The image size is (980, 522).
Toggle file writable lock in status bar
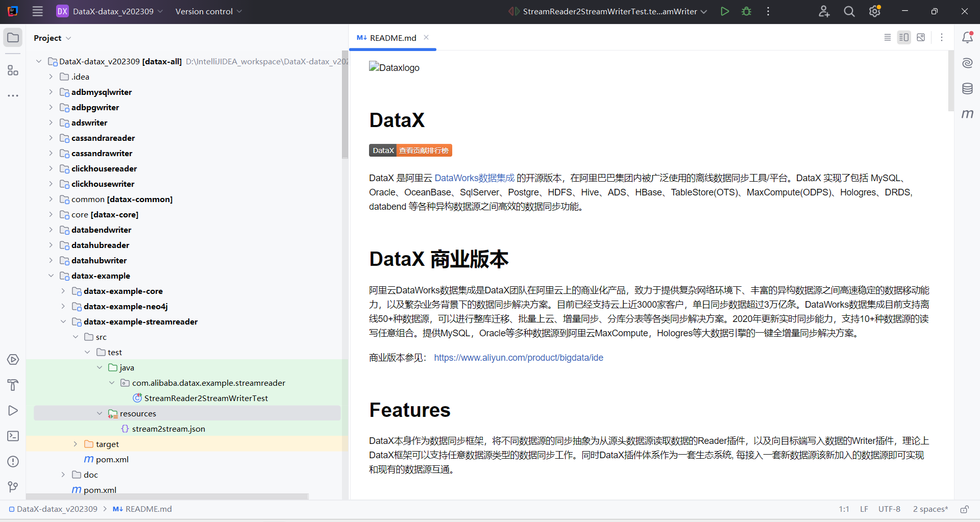[x=966, y=509]
